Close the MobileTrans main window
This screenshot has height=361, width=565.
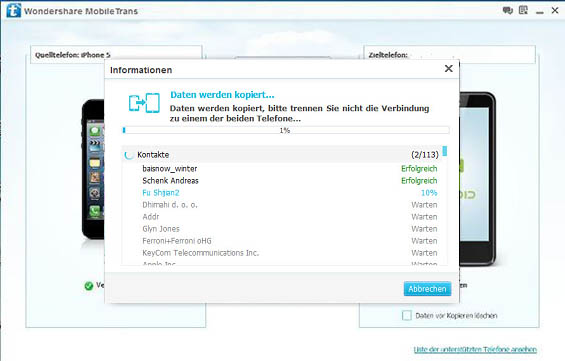point(555,10)
